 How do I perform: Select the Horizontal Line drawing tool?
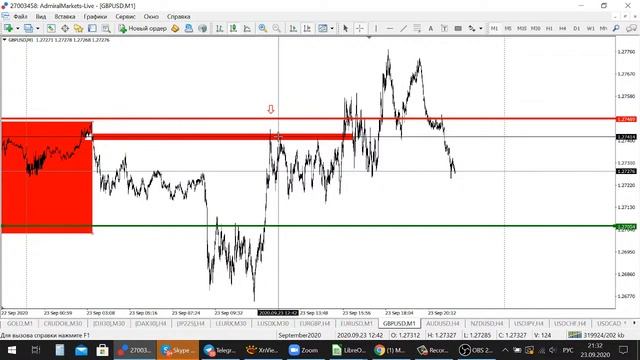click(390, 28)
